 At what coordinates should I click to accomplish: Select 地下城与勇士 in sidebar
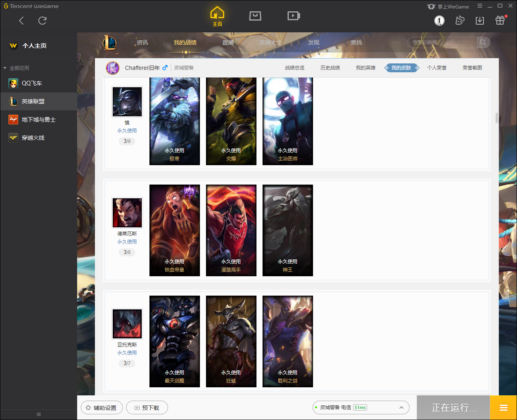coord(39,120)
